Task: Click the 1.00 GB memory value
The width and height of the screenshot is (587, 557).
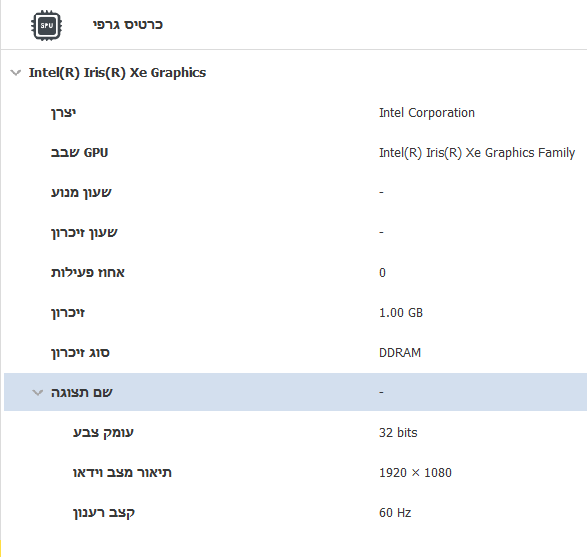Action: 401,313
